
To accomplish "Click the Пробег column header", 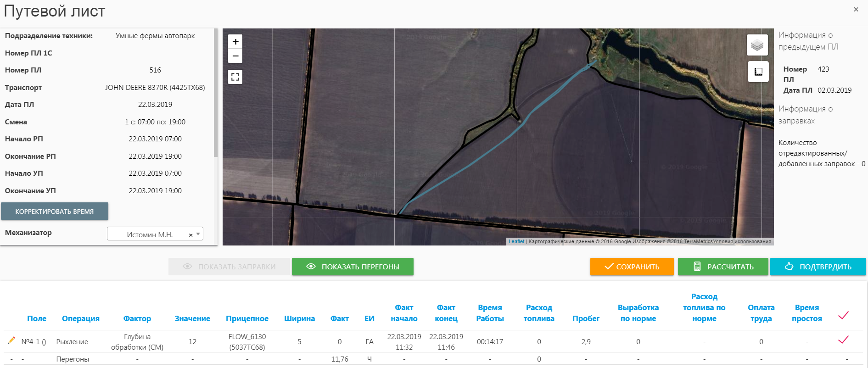I will pos(586,318).
